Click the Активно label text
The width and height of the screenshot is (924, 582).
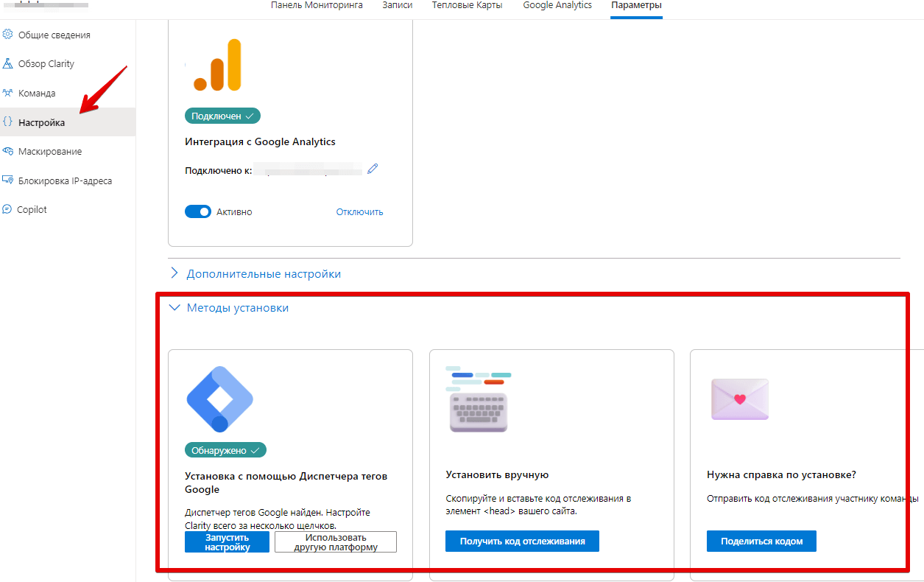234,211
